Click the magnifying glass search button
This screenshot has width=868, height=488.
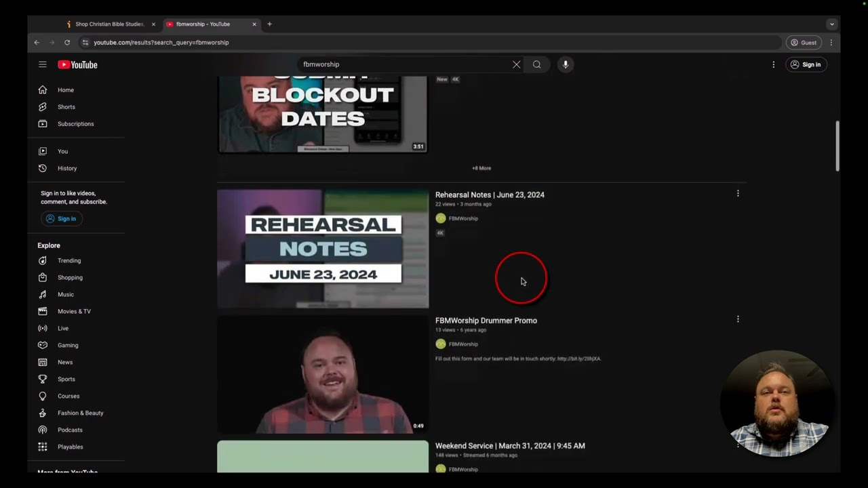(537, 64)
